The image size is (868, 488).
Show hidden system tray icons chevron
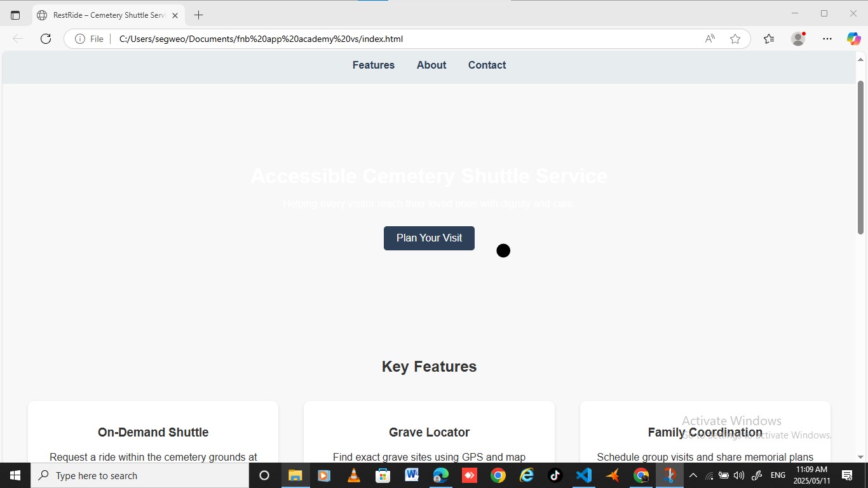693,475
